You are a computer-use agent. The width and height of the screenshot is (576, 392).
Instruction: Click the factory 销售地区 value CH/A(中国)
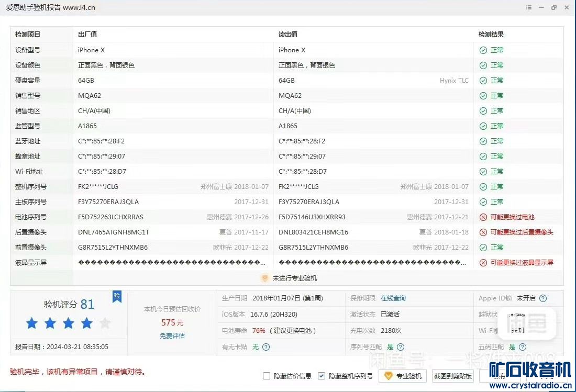(x=94, y=111)
